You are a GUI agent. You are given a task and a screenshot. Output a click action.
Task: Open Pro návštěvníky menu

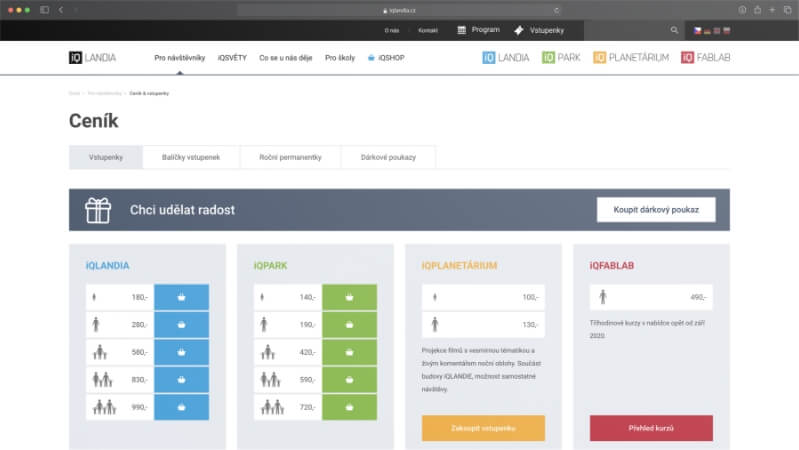pos(179,58)
